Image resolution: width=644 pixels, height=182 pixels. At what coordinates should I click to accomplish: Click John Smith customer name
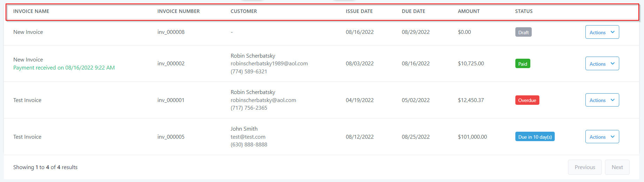(x=244, y=129)
